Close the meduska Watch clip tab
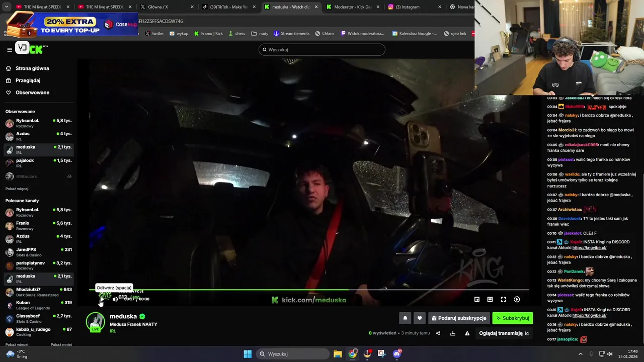 [315, 7]
